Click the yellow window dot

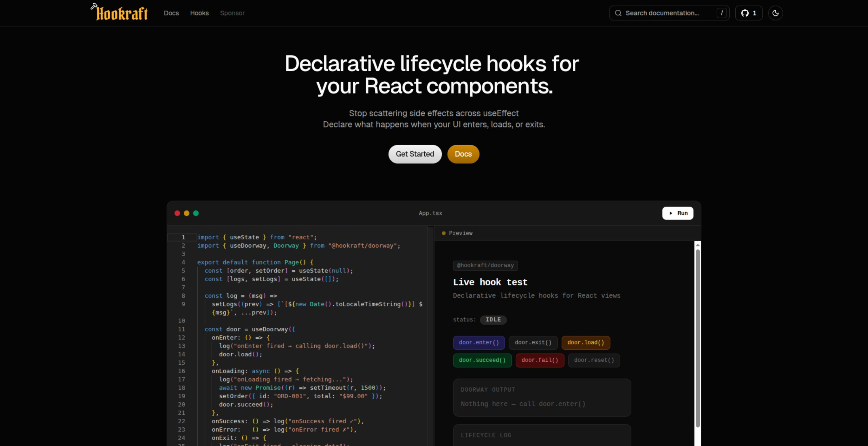pyautogui.click(x=186, y=213)
